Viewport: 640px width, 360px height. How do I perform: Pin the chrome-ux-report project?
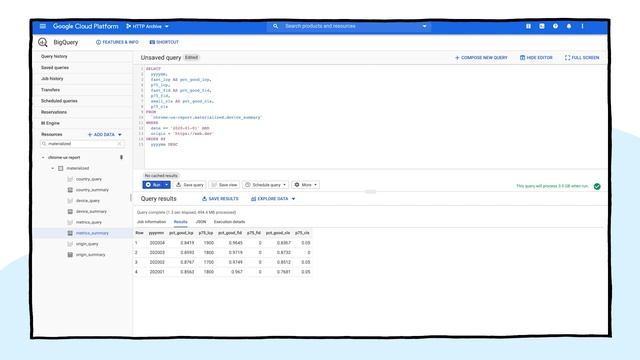[x=121, y=157]
